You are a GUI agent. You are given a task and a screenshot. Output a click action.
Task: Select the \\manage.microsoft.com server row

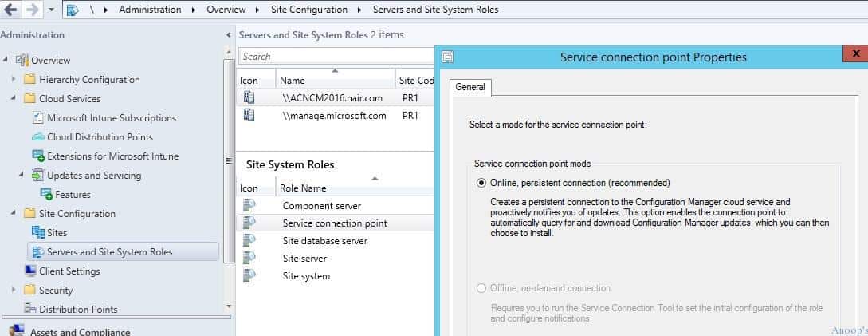coord(334,116)
